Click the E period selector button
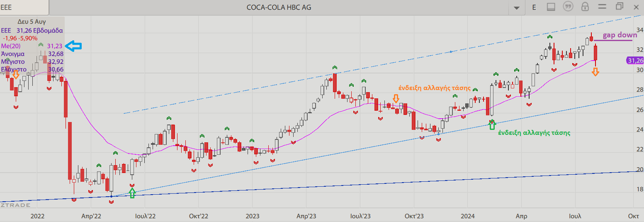This screenshot has width=644, height=222. click(x=534, y=7)
